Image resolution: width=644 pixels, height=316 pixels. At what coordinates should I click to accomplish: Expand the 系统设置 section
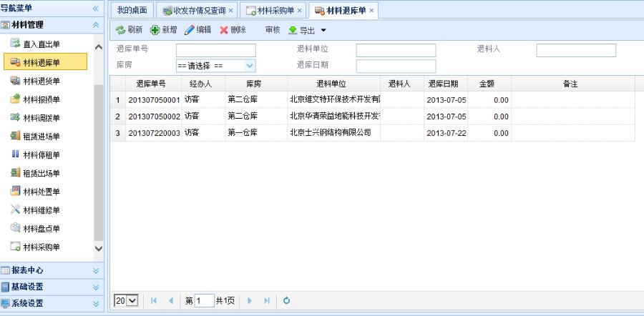[96, 304]
